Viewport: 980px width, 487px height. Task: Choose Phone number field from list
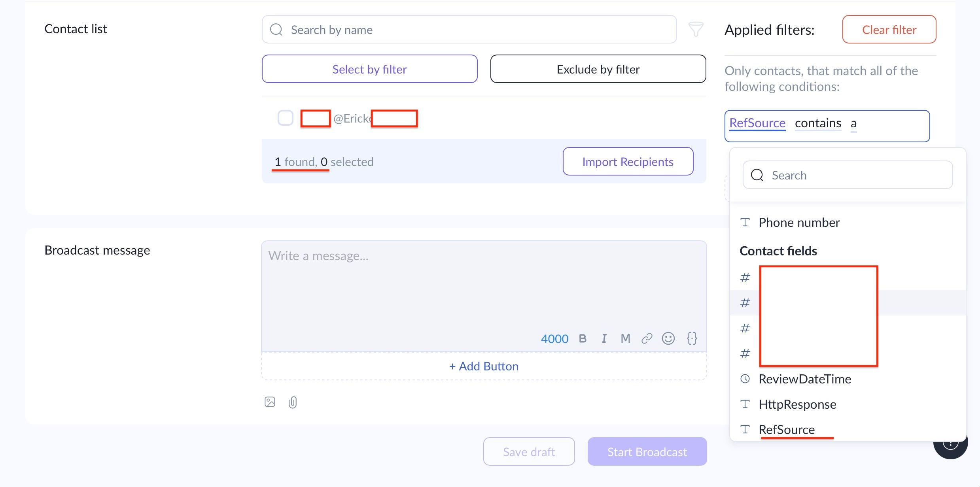tap(799, 223)
